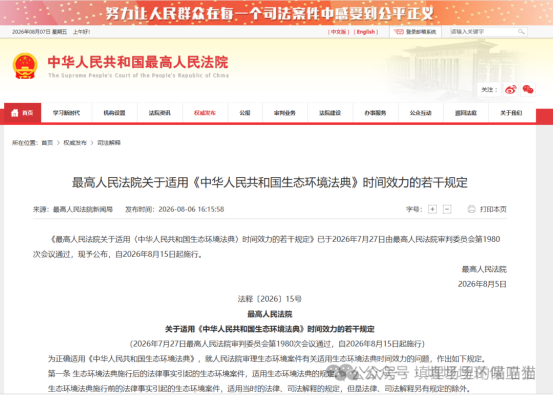Increase font size with plus icon
The height and width of the screenshot is (396, 553).
(432, 209)
